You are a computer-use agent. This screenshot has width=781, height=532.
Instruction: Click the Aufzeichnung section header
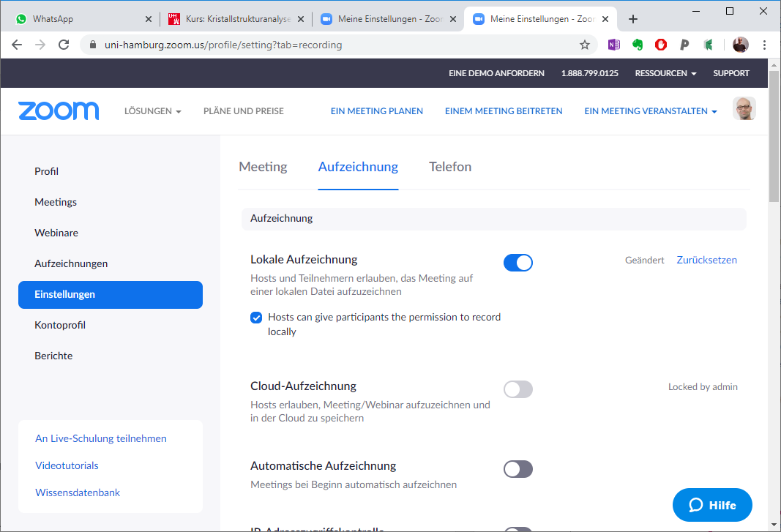(494, 219)
